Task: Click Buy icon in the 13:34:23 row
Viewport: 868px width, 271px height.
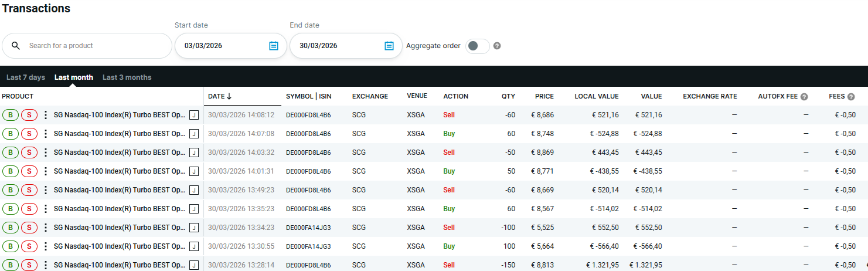Action: pyautogui.click(x=10, y=228)
